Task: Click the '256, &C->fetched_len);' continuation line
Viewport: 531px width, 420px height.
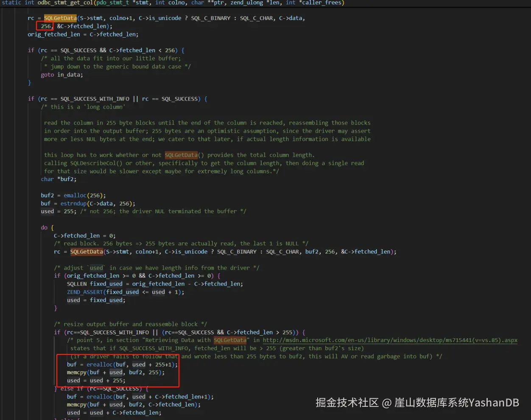Action: click(76, 26)
